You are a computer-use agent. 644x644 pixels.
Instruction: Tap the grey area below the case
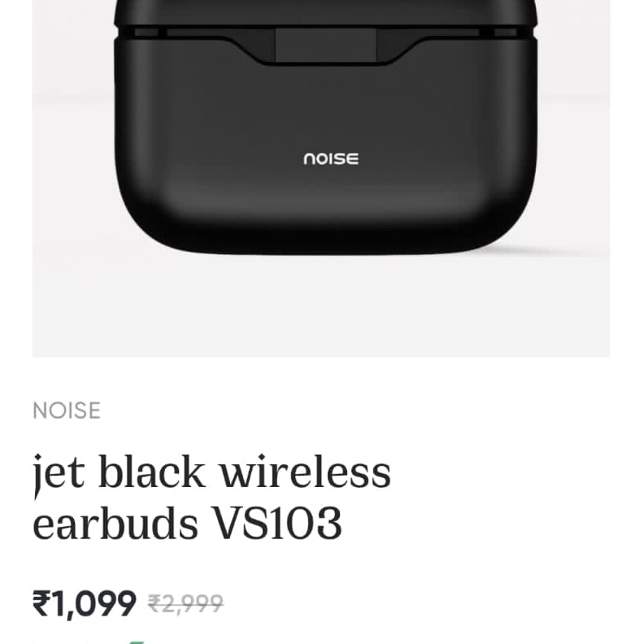[321, 306]
